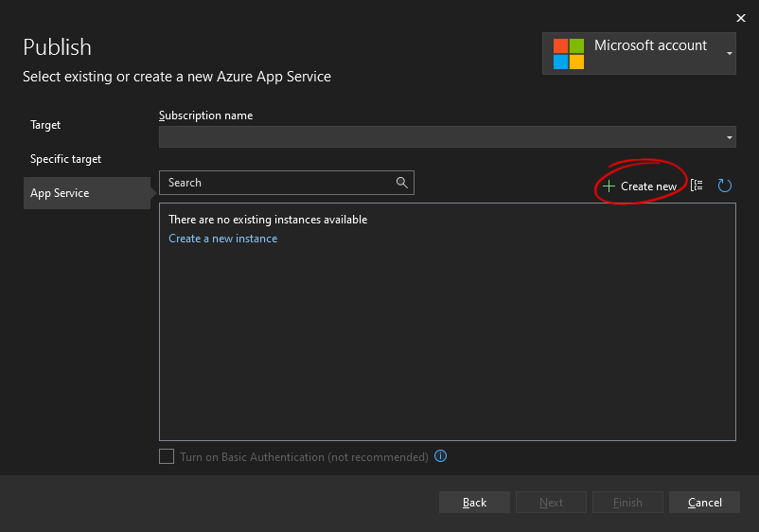Go to the Specific target step
The width and height of the screenshot is (759, 532).
[66, 159]
